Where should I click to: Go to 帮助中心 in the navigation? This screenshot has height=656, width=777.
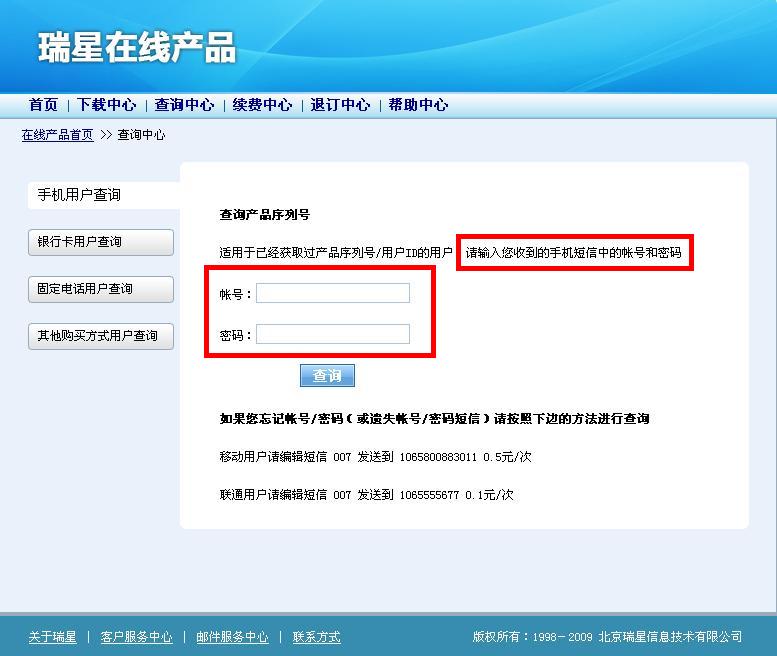click(x=418, y=105)
